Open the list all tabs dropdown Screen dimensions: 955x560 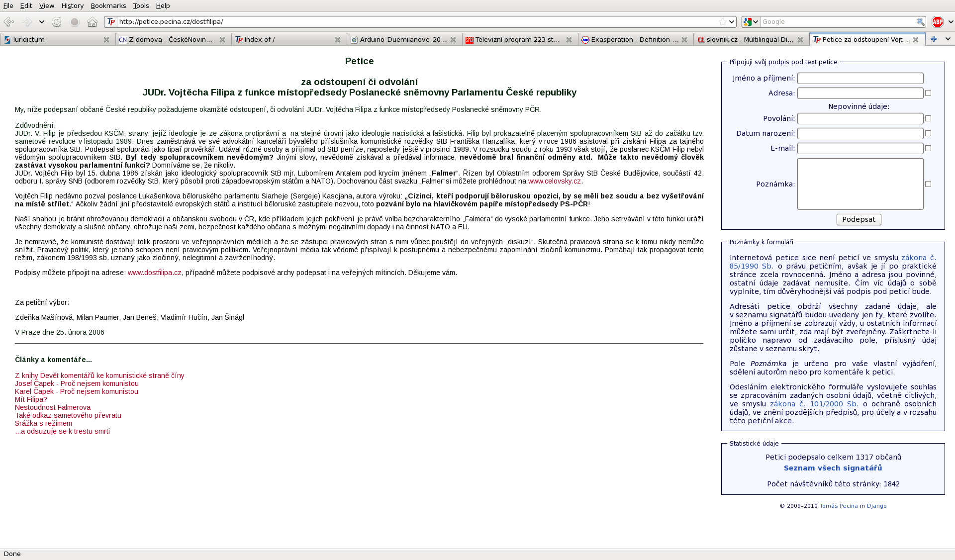948,39
